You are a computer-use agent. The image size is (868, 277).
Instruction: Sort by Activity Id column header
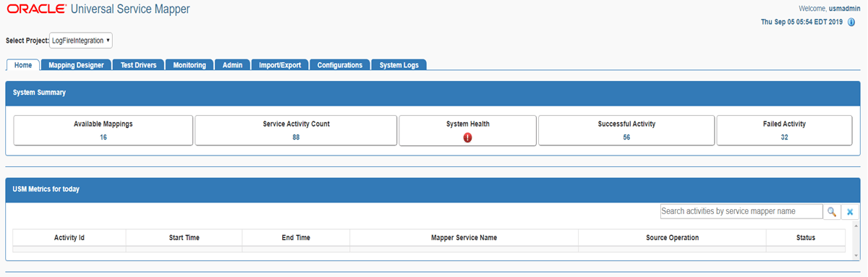click(69, 237)
